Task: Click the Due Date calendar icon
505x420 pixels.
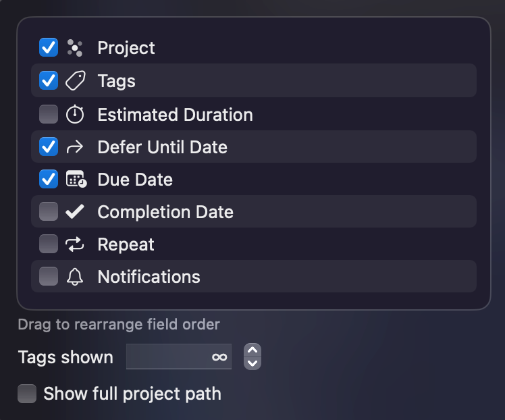Action: coord(76,179)
